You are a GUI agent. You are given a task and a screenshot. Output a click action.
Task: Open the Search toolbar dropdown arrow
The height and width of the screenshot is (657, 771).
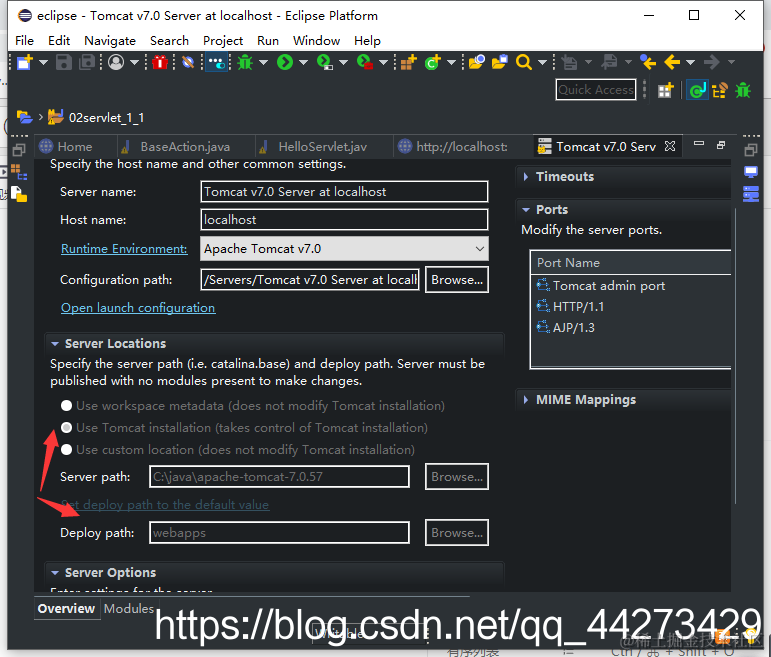pos(542,62)
